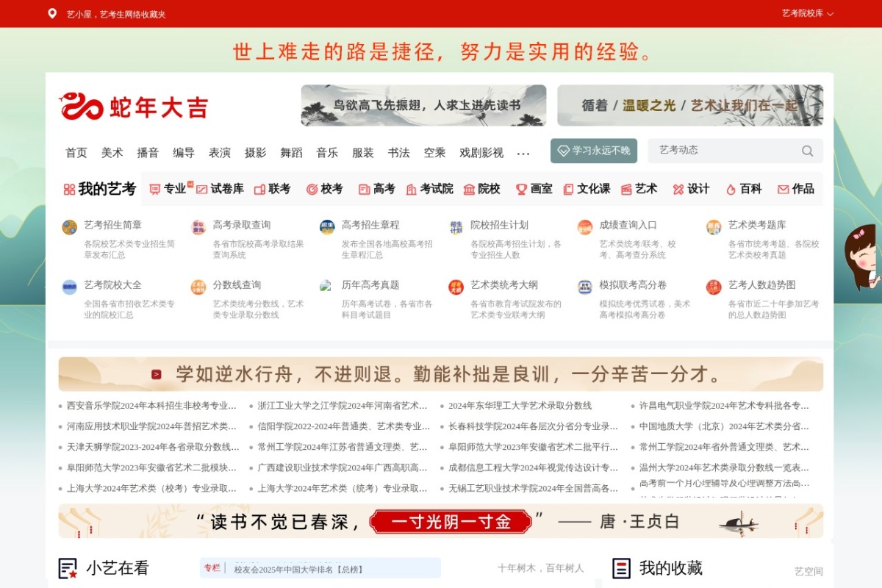Open 许昌电气职业学院2024年 article
882x588 pixels.
(724, 406)
